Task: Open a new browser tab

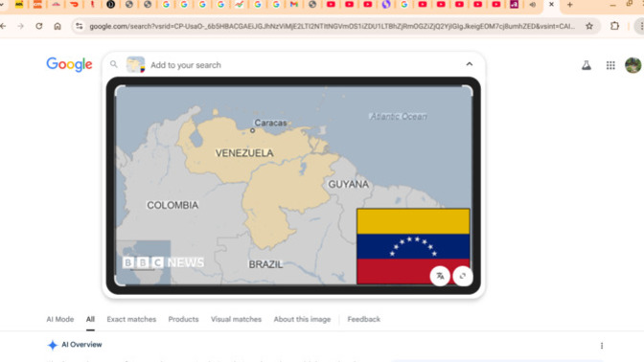Action: pyautogui.click(x=569, y=5)
